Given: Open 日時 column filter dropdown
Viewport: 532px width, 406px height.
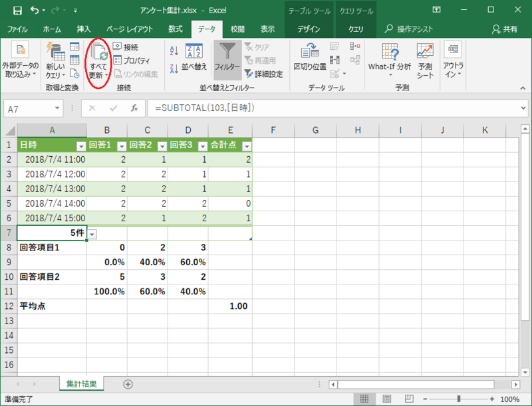Looking at the screenshot, I should pos(80,146).
